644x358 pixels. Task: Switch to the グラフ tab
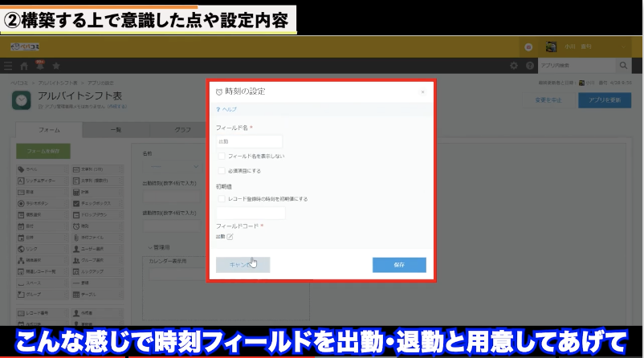click(x=182, y=129)
